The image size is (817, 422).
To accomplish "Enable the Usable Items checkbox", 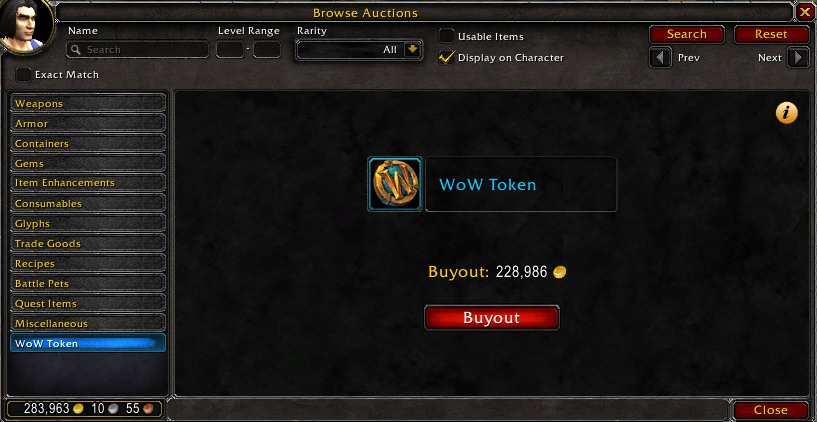I will pyautogui.click(x=446, y=36).
